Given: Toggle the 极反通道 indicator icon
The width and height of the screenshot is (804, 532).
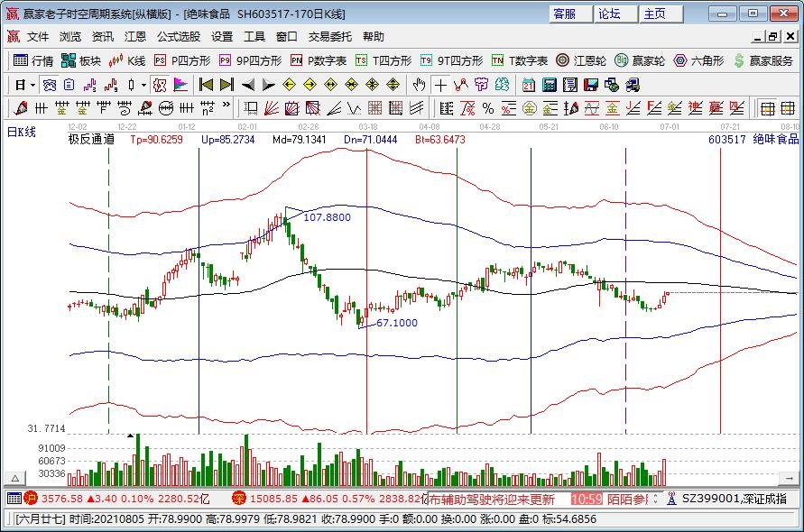Looking at the screenshot, I should click(x=160, y=85).
